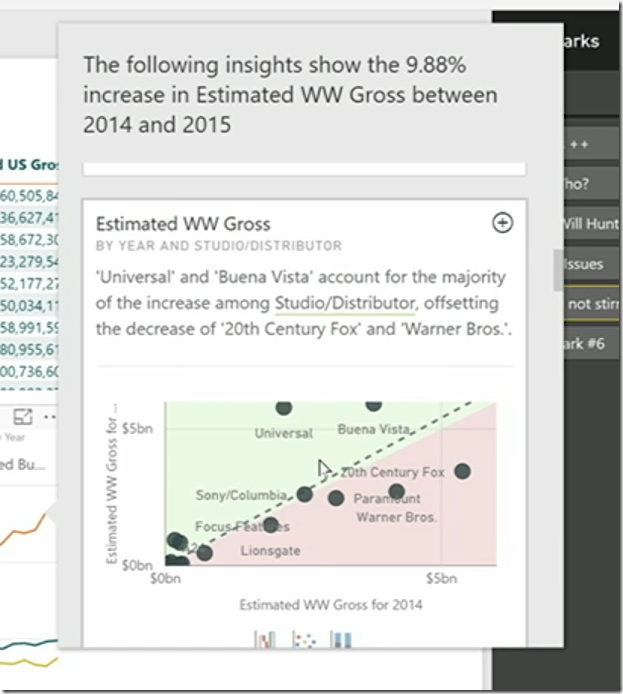This screenshot has width=623, height=694.
Task: Click the Sony/Columbia data point
Action: (305, 494)
